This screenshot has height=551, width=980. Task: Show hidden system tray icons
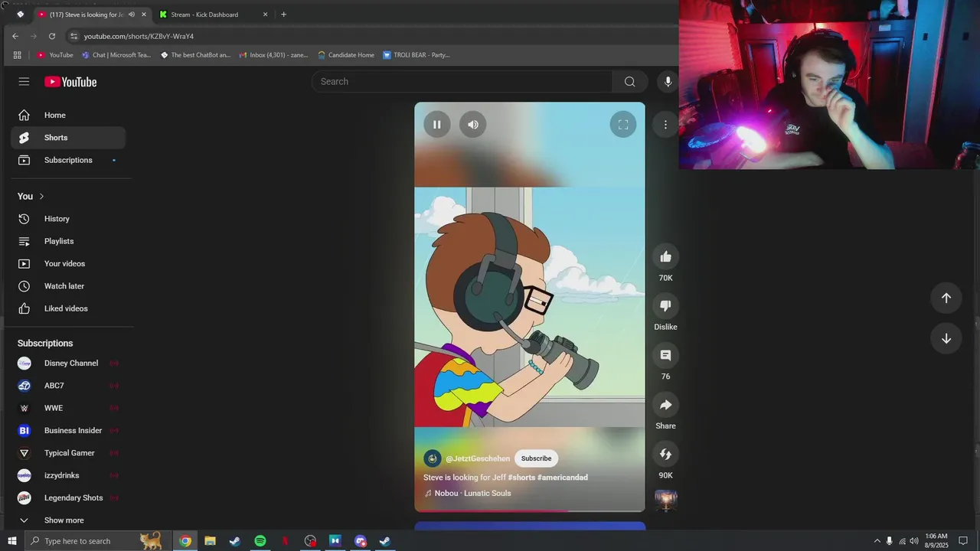point(877,541)
